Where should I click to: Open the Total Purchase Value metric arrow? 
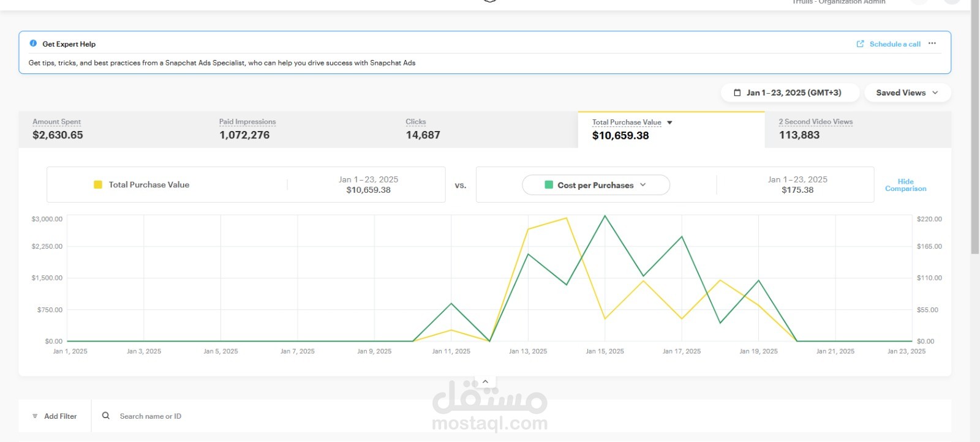669,122
